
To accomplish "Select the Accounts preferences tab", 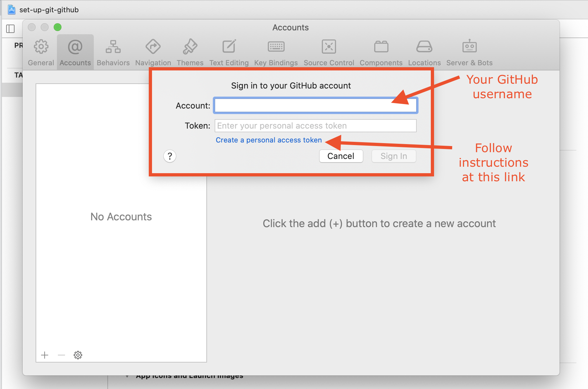I will (75, 52).
